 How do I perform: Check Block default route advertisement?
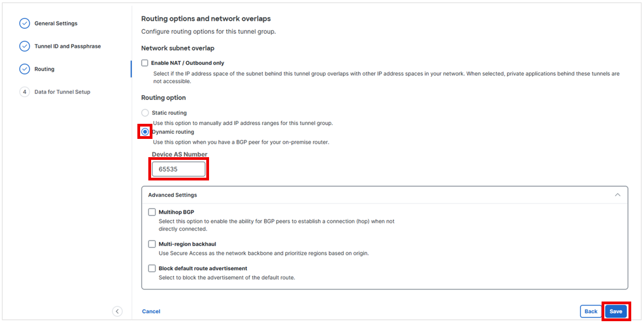tap(152, 268)
